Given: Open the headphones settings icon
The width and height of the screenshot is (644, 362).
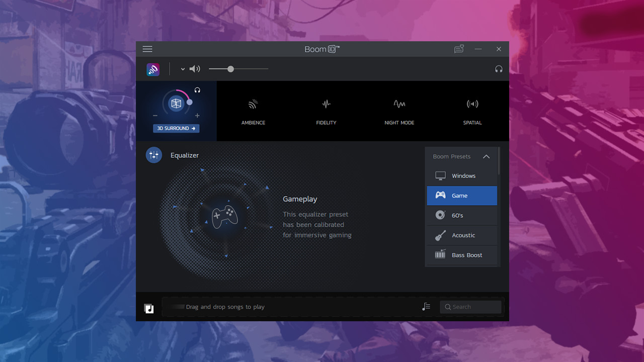Looking at the screenshot, I should [x=499, y=69].
